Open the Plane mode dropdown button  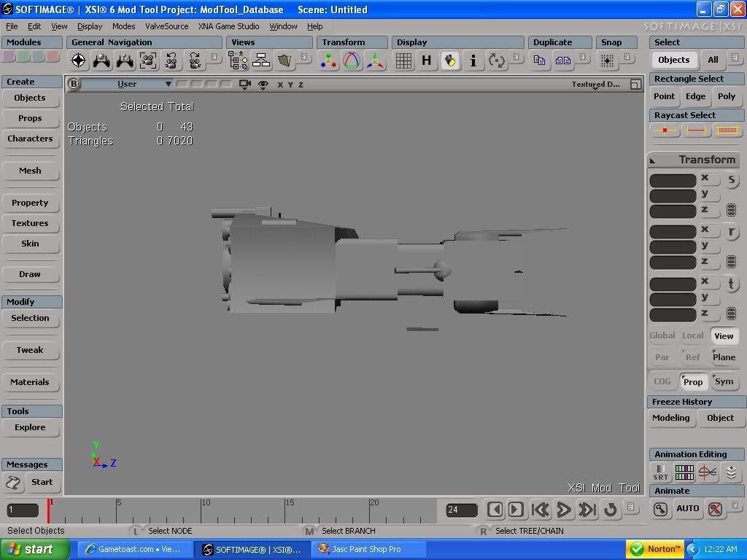724,357
